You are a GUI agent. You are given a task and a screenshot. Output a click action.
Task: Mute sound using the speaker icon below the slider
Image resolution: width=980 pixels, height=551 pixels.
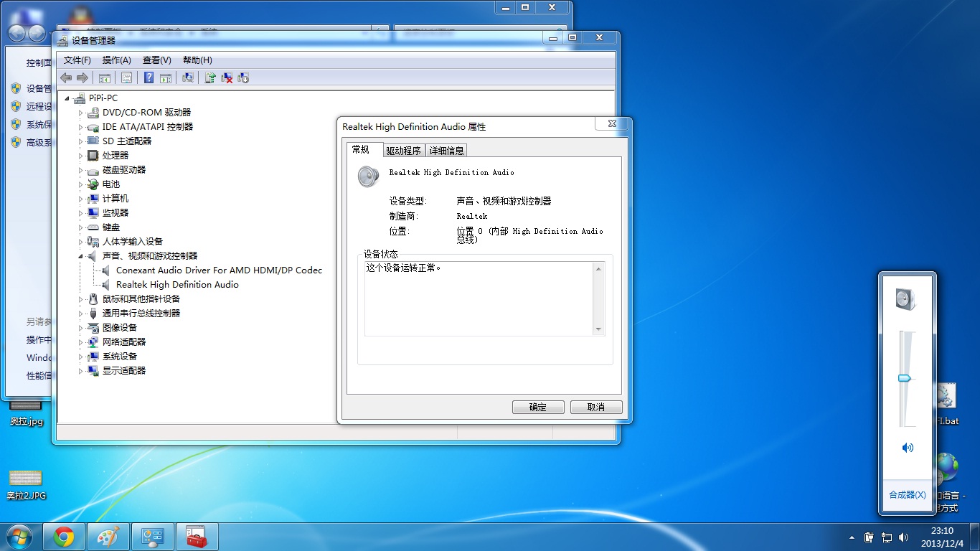click(x=907, y=447)
